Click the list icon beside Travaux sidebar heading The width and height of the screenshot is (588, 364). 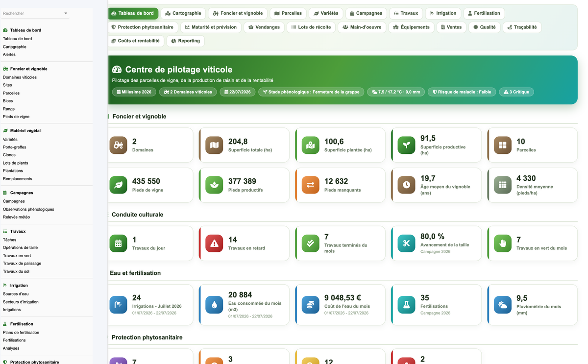coord(5,231)
